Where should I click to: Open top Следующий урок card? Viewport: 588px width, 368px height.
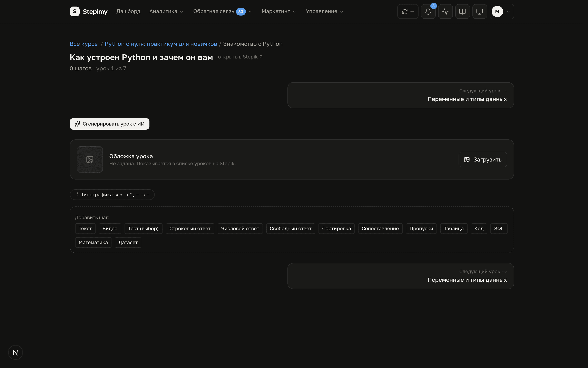click(x=400, y=95)
